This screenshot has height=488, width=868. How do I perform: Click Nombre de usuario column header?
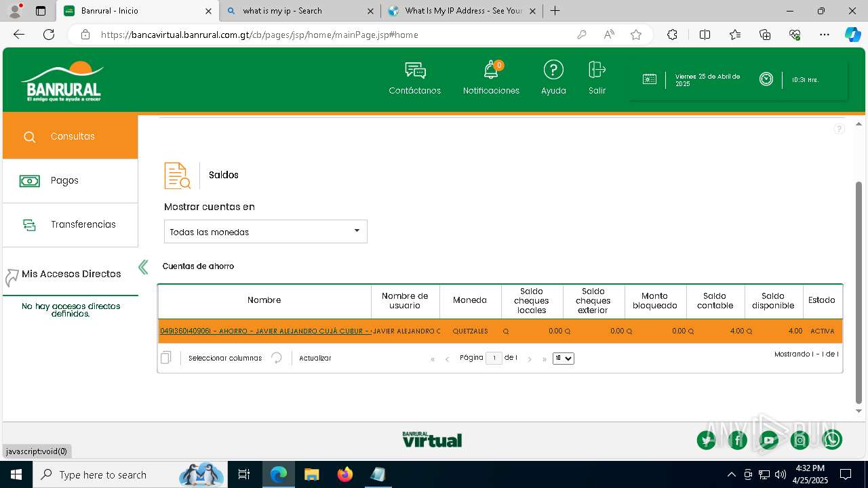point(405,300)
